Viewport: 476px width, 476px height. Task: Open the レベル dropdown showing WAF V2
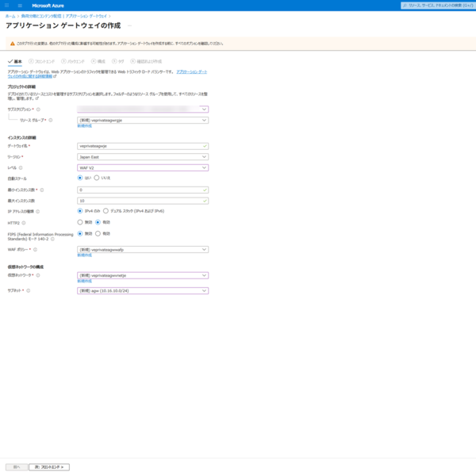click(x=143, y=168)
